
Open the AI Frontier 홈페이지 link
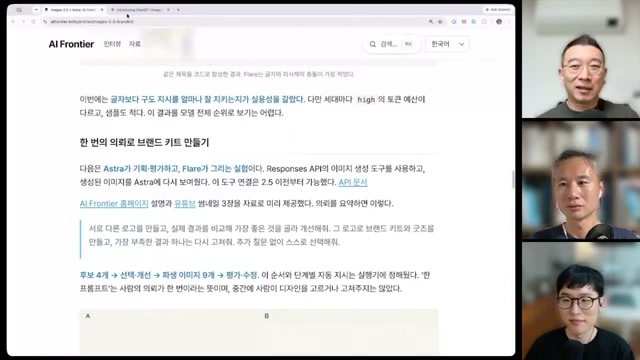coord(114,203)
